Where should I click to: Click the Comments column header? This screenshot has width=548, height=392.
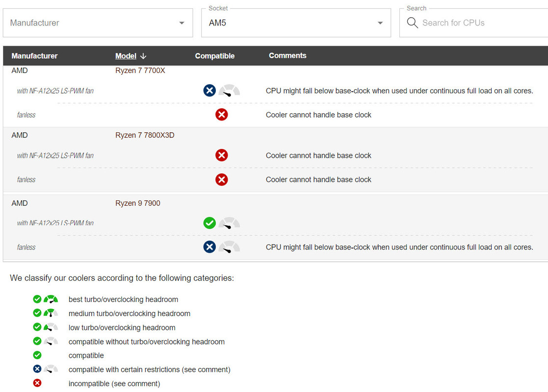pyautogui.click(x=287, y=55)
